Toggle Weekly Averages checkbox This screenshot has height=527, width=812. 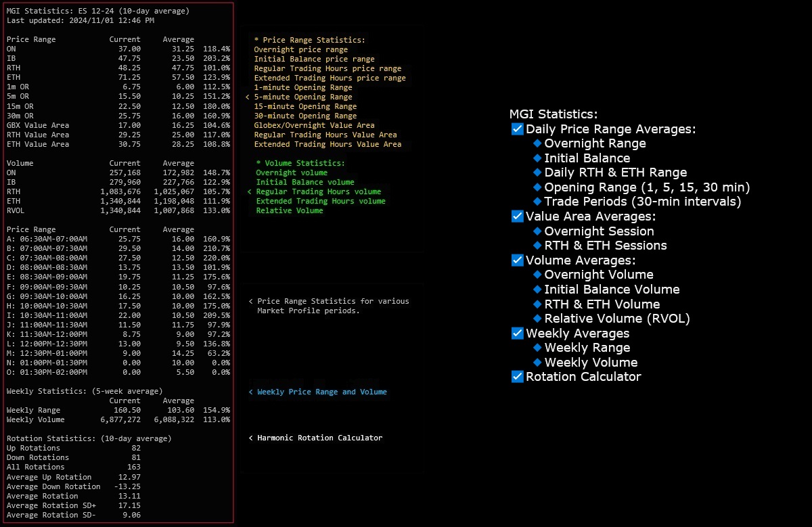518,333
